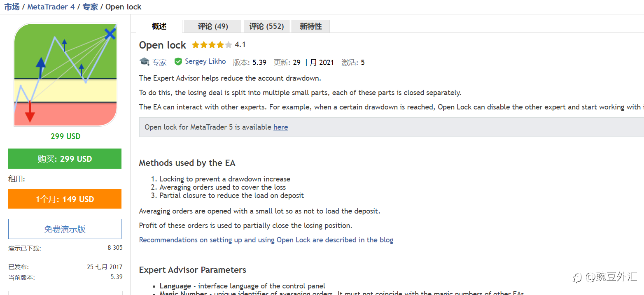Screen dimensions: 644x295
Task: Click the green verified shield icon
Action: click(x=178, y=62)
